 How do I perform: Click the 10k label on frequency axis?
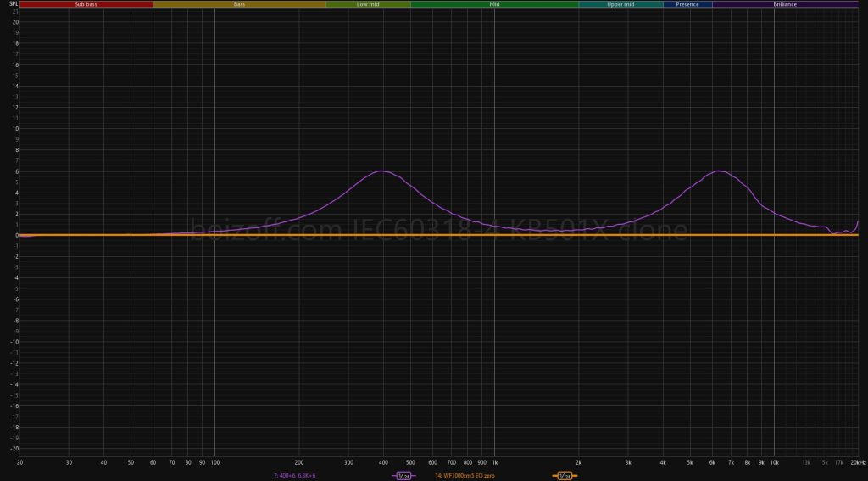774,462
